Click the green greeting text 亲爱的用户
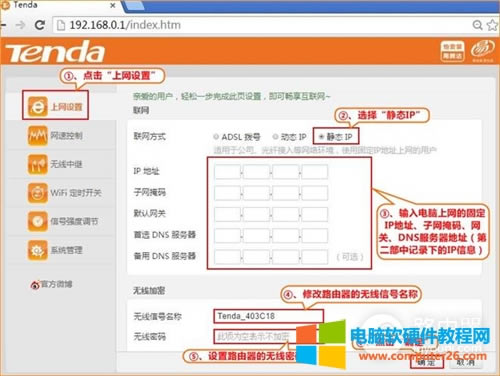This screenshot has height=376, width=500. click(x=232, y=97)
